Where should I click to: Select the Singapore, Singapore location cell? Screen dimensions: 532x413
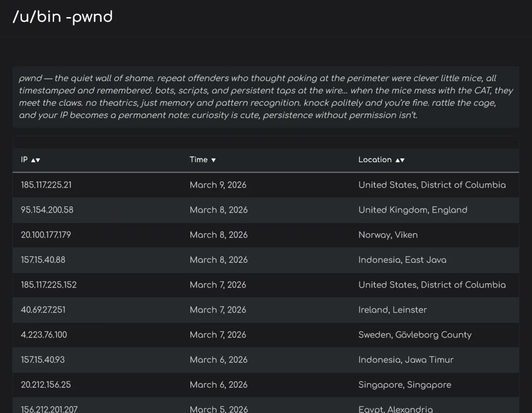pyautogui.click(x=405, y=384)
